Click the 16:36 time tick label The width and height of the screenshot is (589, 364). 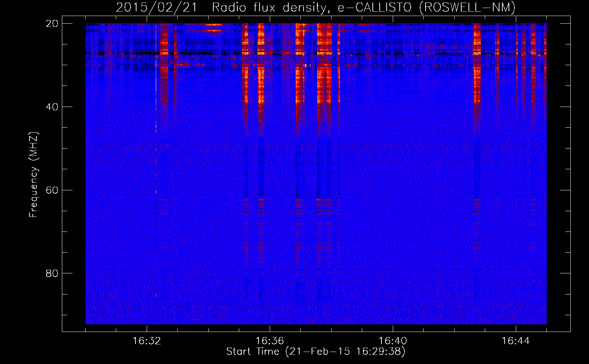point(270,341)
